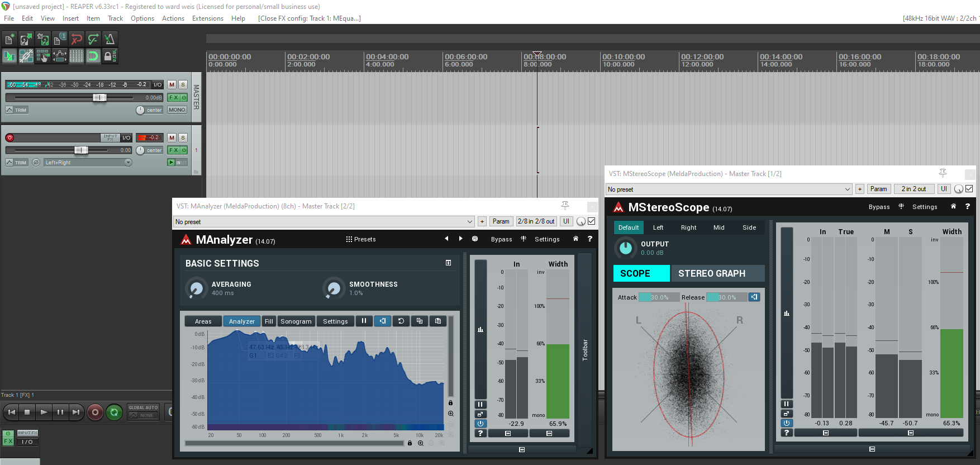Click the transport Stop button
The width and height of the screenshot is (980, 465).
27,412
